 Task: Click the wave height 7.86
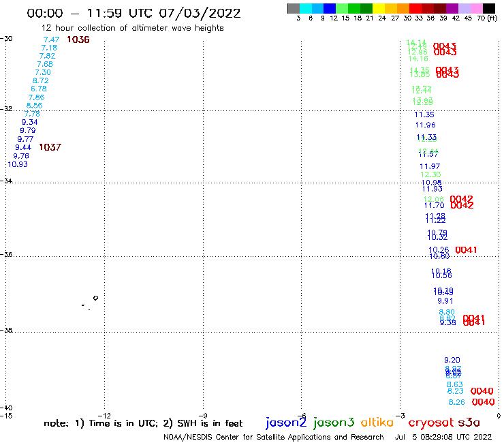[36, 97]
